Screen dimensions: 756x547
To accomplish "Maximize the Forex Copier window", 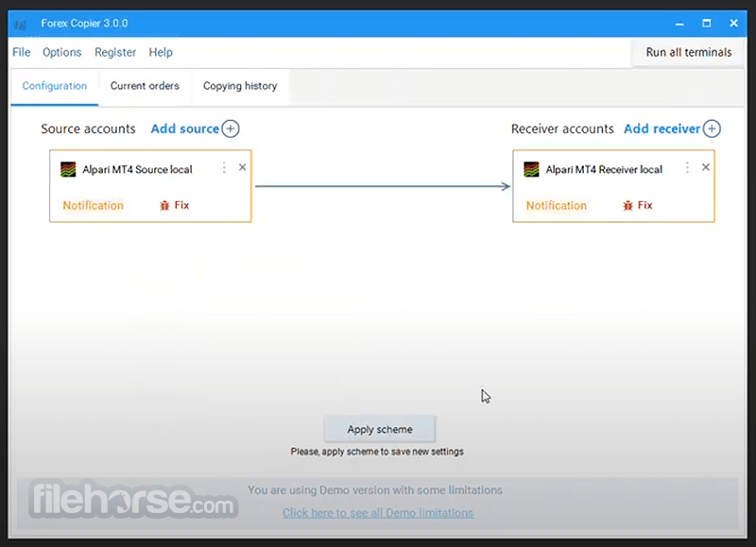I will point(706,23).
